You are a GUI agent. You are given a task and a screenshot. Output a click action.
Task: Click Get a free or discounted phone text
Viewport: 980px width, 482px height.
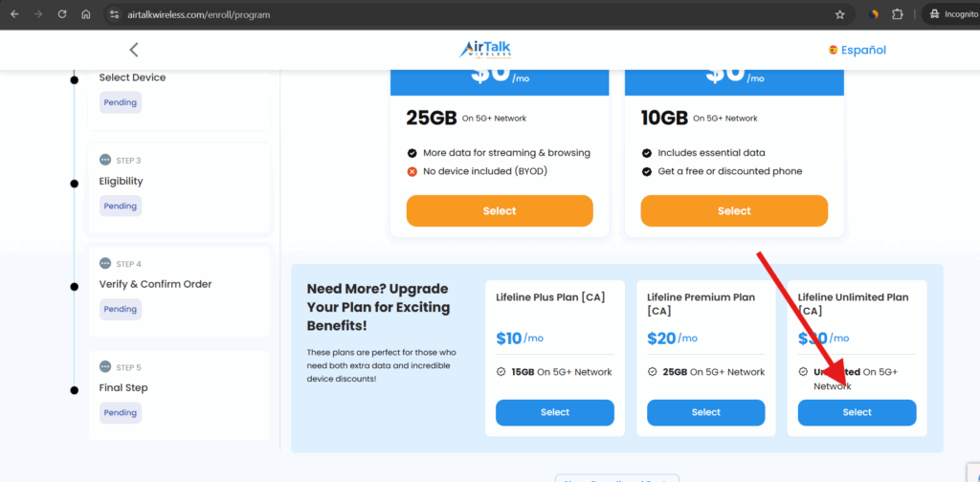point(730,172)
